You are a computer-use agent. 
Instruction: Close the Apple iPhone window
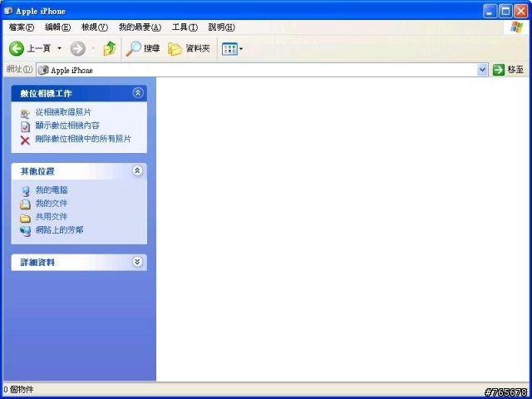tap(521, 11)
